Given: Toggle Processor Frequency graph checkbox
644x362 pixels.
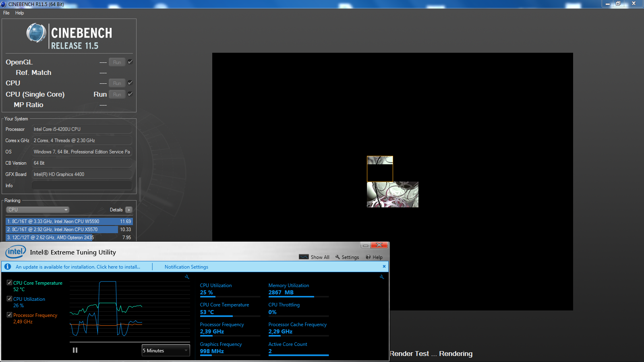Looking at the screenshot, I should point(9,315).
